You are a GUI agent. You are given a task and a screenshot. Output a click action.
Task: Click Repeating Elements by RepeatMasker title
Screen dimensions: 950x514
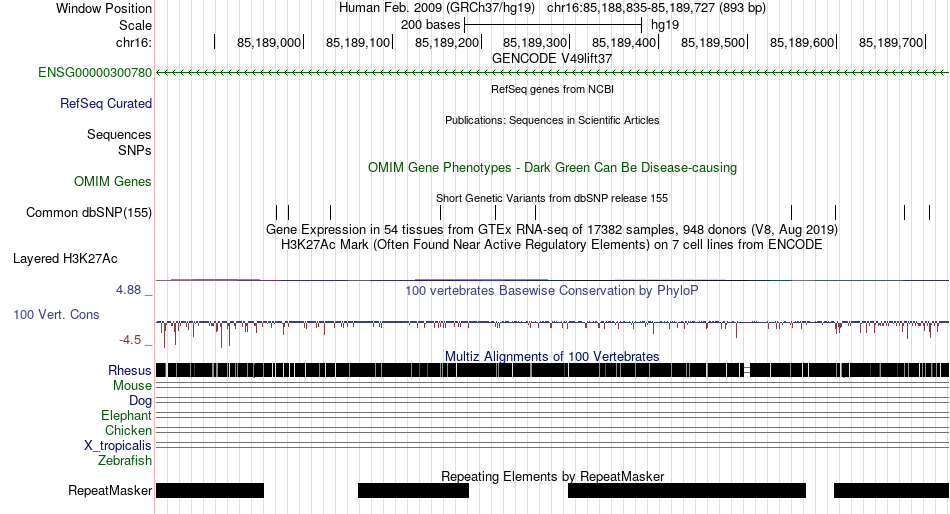[x=552, y=476]
